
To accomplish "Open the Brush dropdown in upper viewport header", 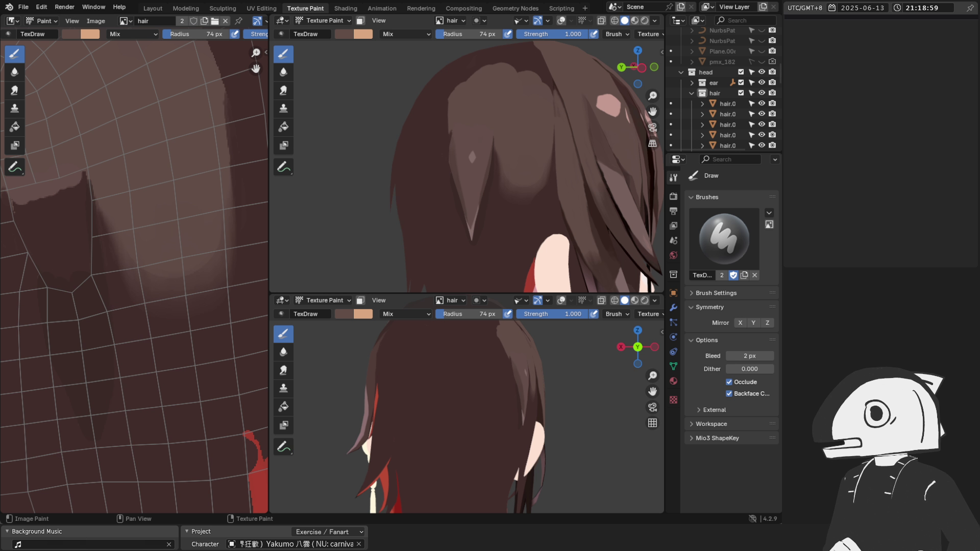I will coord(617,34).
